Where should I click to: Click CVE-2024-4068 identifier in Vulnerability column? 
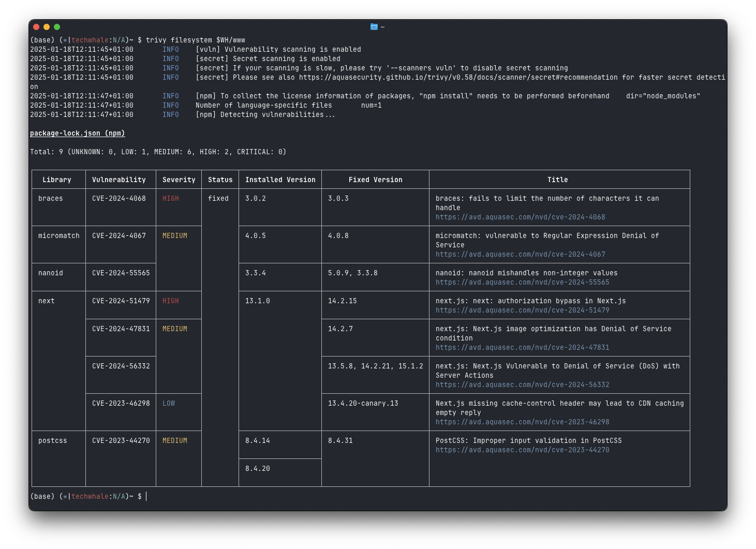(119, 199)
